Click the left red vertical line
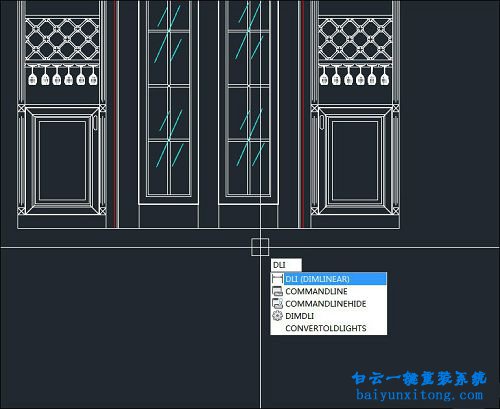500x409 pixels. pyautogui.click(x=116, y=113)
